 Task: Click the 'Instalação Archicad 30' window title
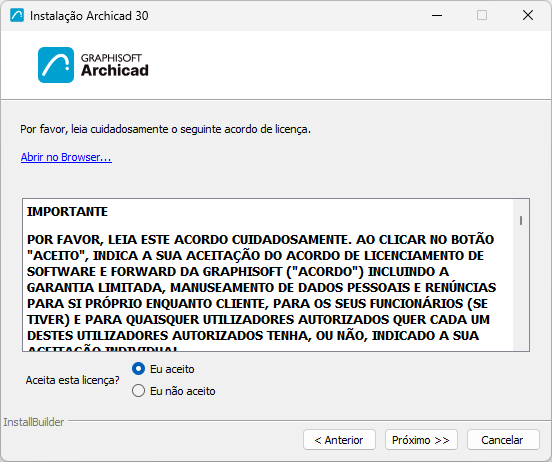click(x=89, y=16)
